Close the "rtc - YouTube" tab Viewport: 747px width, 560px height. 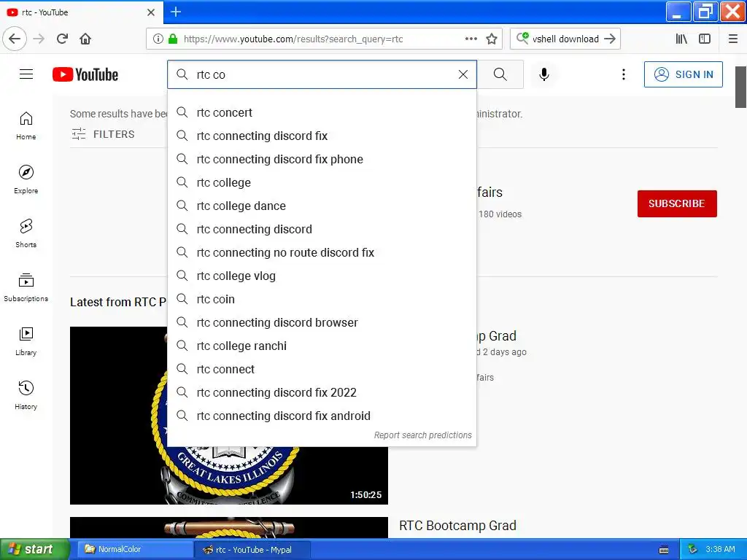pos(151,12)
